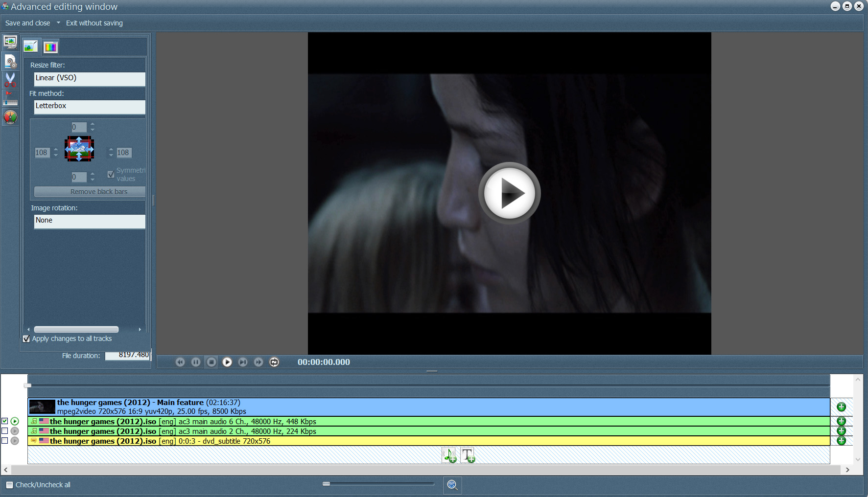
Task: Click the crop preview image with blue arrows
Action: tap(79, 149)
